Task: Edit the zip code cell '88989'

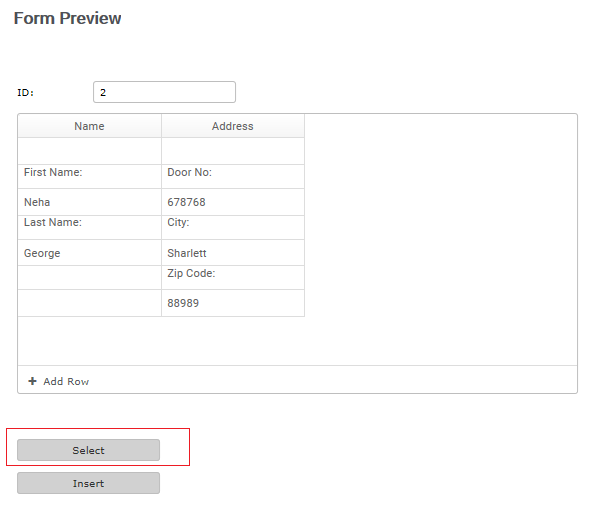Action: click(x=233, y=303)
